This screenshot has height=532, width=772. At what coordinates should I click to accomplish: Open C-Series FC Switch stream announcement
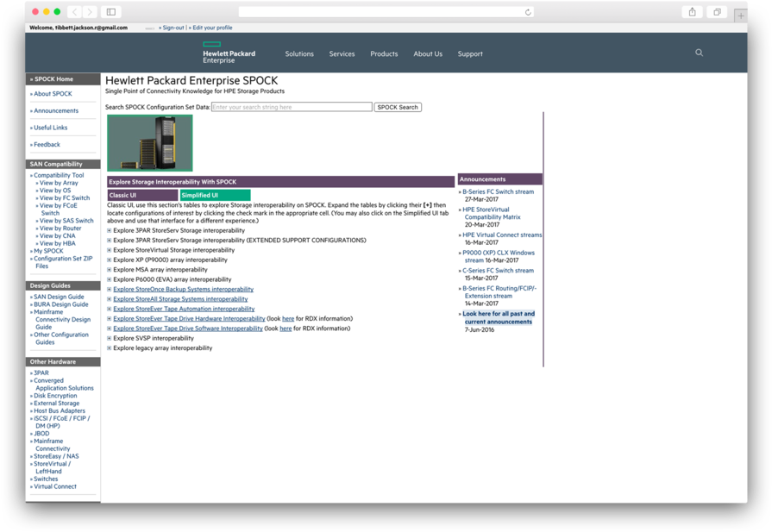(498, 270)
